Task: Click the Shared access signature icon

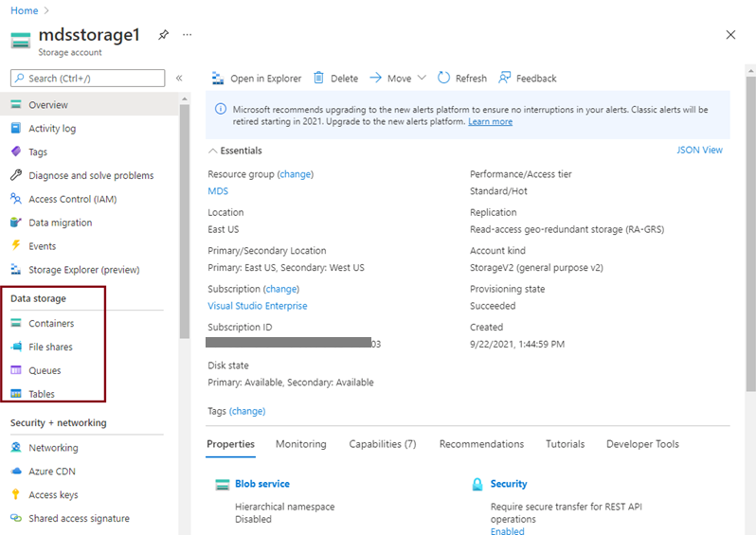Action: point(16,518)
